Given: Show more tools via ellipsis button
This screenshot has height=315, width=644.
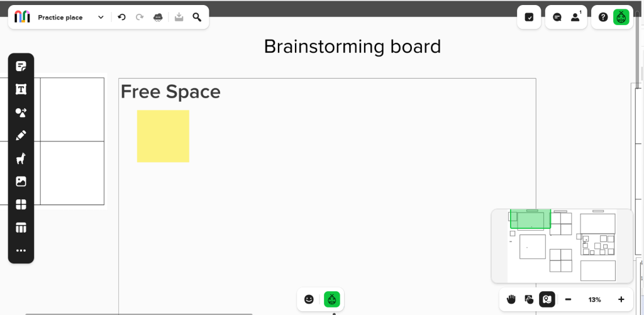Looking at the screenshot, I should (x=21, y=250).
